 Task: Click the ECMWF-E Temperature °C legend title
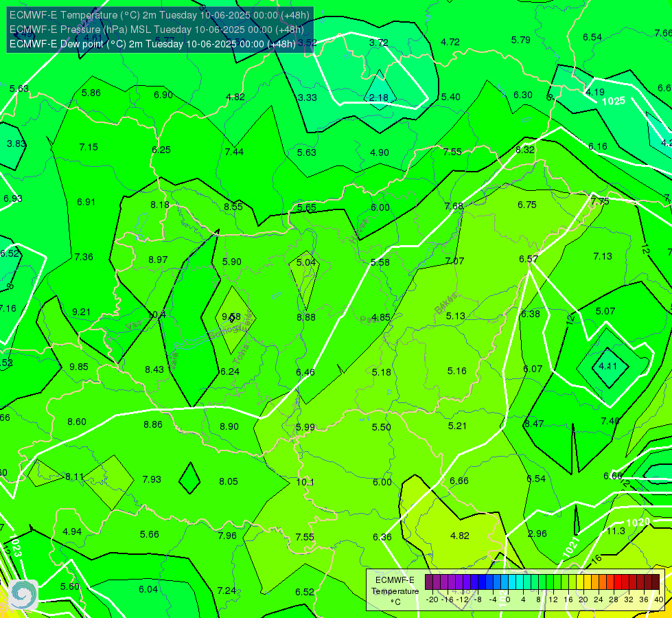[x=395, y=591]
